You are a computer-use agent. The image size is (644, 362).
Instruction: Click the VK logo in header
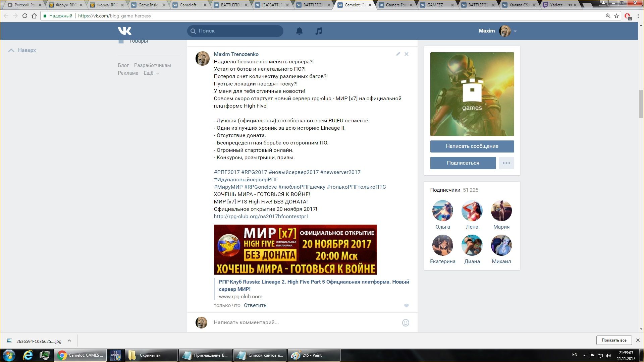pos(124,31)
